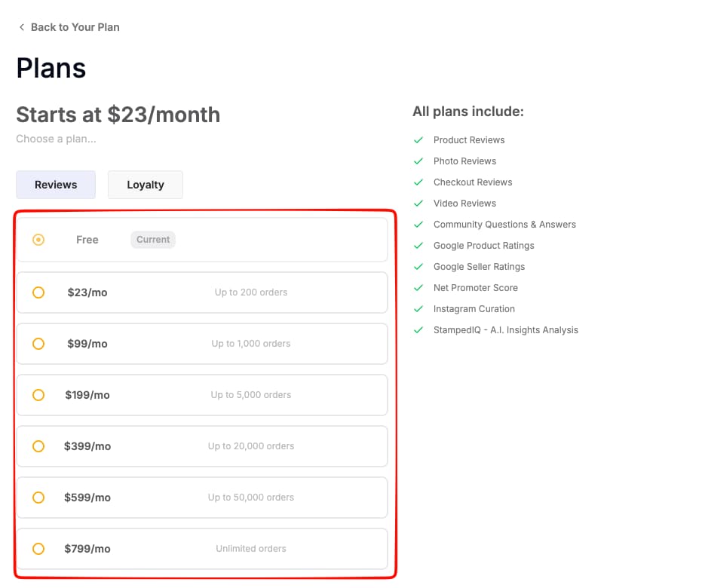Click the Video Reviews feature text

(464, 203)
